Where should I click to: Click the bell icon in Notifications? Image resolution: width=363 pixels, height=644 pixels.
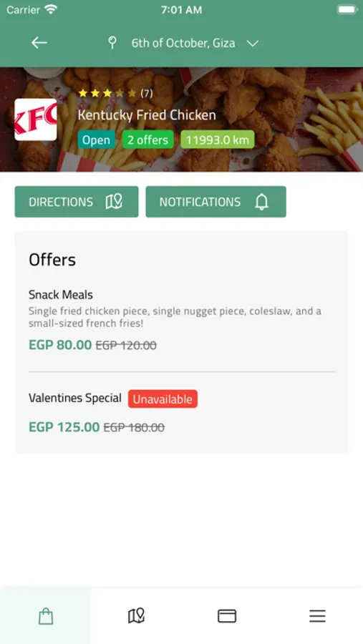[x=261, y=202]
